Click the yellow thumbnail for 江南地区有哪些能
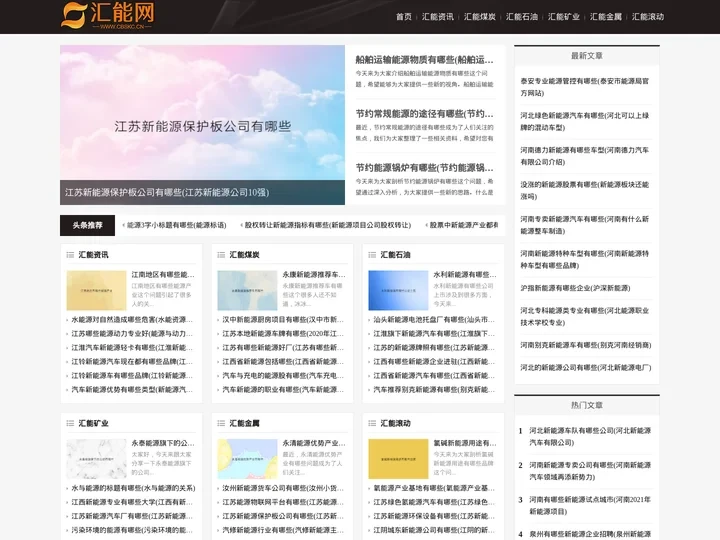 point(96,290)
